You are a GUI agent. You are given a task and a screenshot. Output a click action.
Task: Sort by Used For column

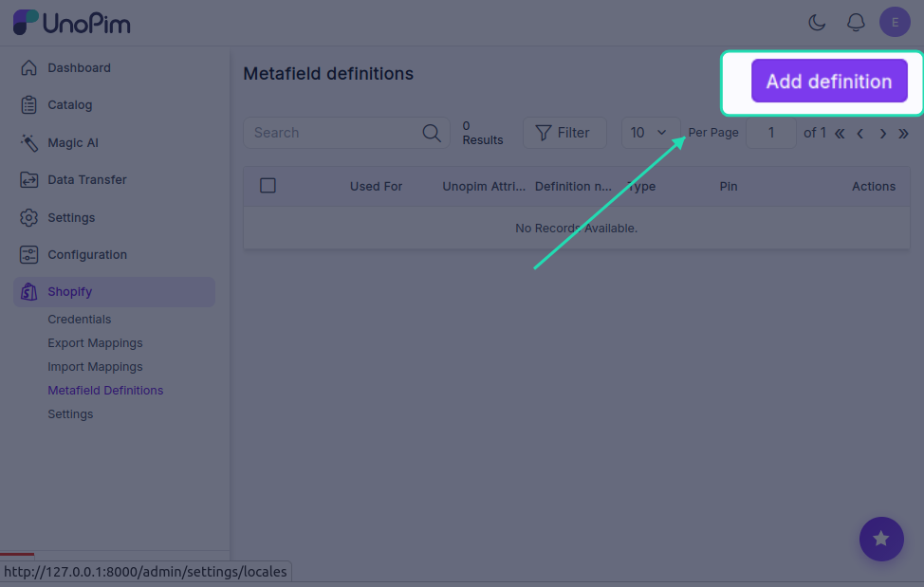pos(376,186)
